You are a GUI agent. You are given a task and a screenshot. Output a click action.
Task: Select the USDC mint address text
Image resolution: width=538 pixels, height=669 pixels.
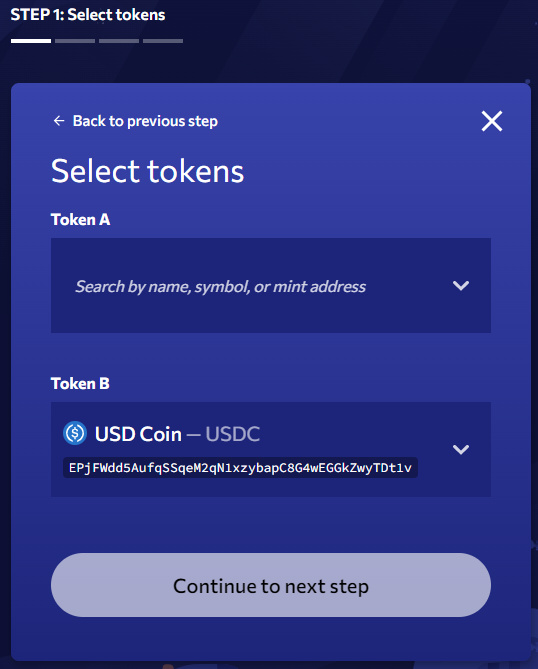(240, 468)
